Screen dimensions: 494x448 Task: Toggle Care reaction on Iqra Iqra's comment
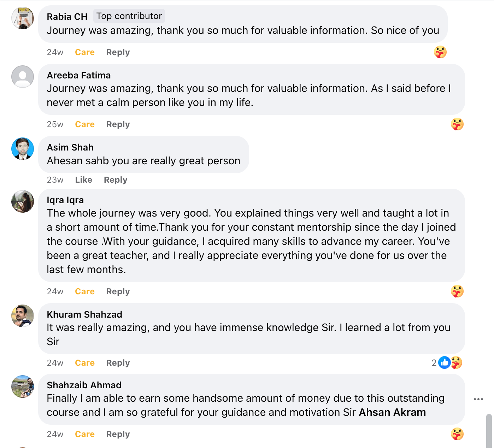tap(85, 291)
